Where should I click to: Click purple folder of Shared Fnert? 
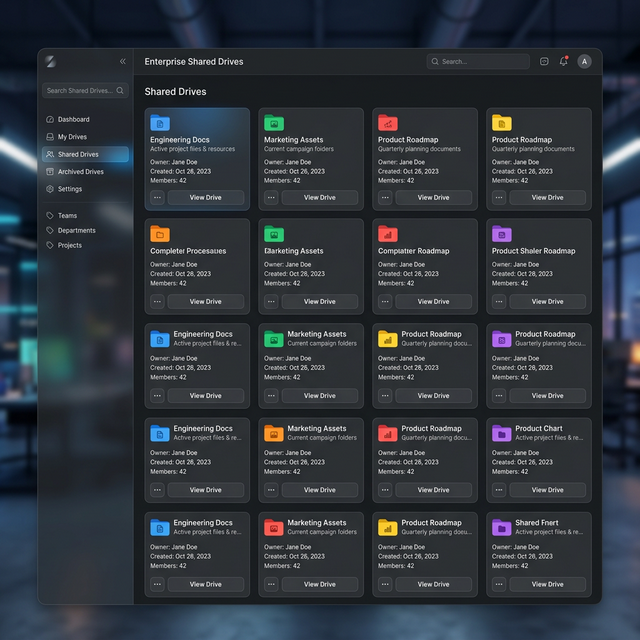pyautogui.click(x=502, y=528)
